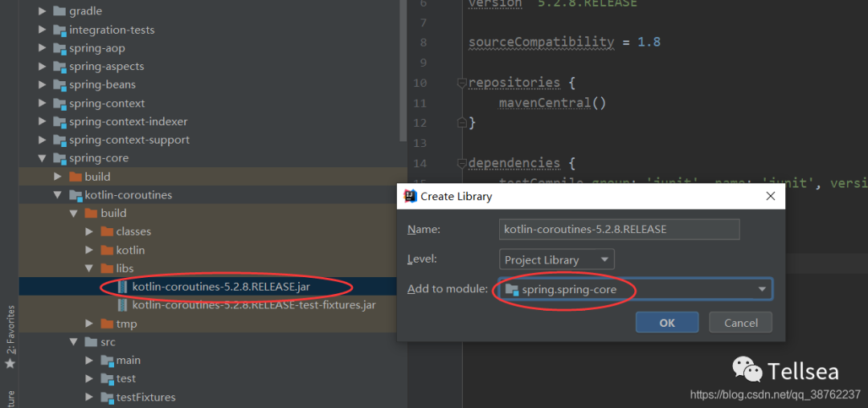Cancel the Create Library dialog

click(x=741, y=322)
